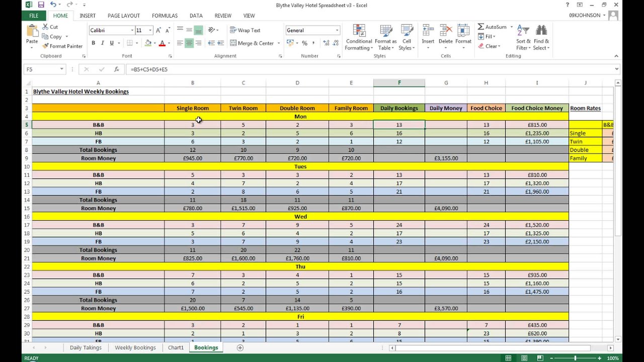Screen dimensions: 644x362
Task: Select column F header
Action: click(x=399, y=83)
